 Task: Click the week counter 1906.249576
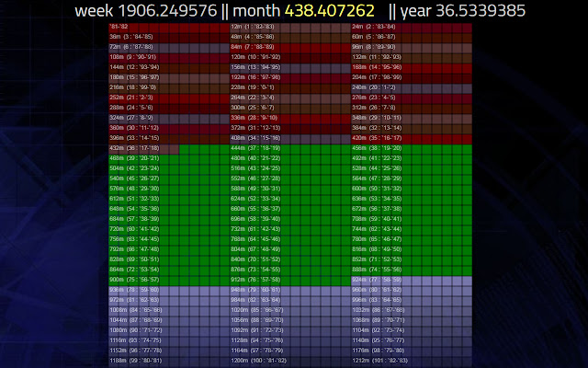click(167, 10)
